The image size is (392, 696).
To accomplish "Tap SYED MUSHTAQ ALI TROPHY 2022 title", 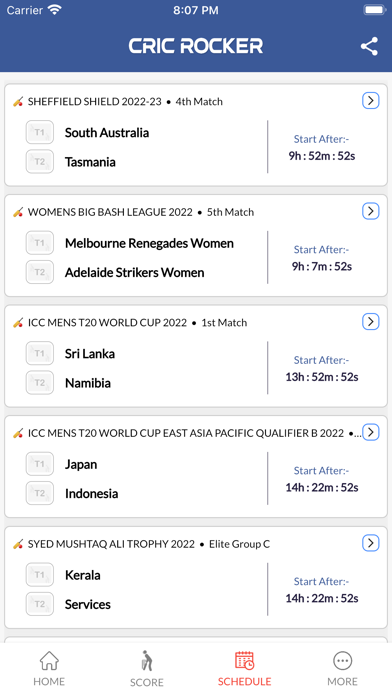I will (x=111, y=544).
